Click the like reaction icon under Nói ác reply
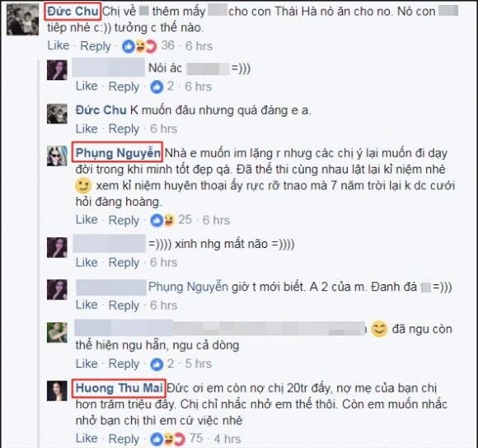Viewport: 478px width, 448px height. pyautogui.click(x=157, y=87)
